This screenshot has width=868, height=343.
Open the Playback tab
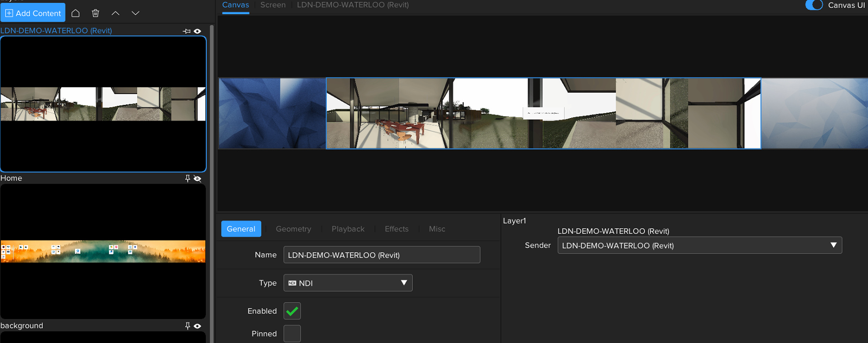347,229
